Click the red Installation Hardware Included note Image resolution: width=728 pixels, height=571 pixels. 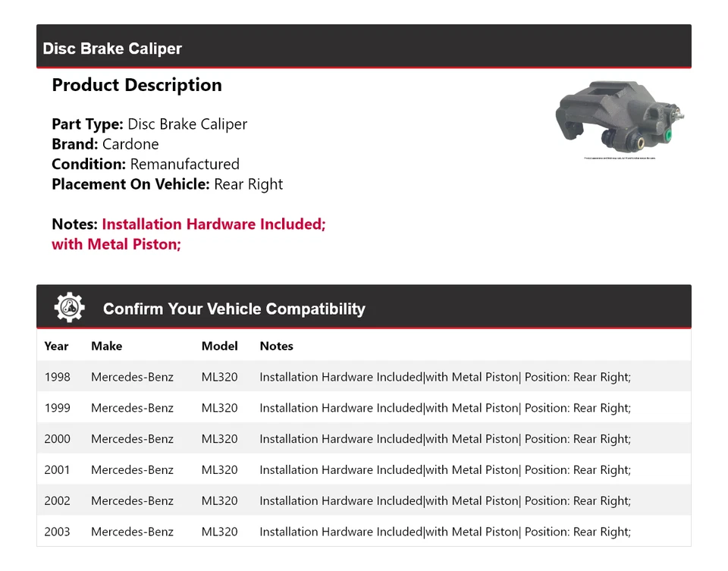click(213, 224)
